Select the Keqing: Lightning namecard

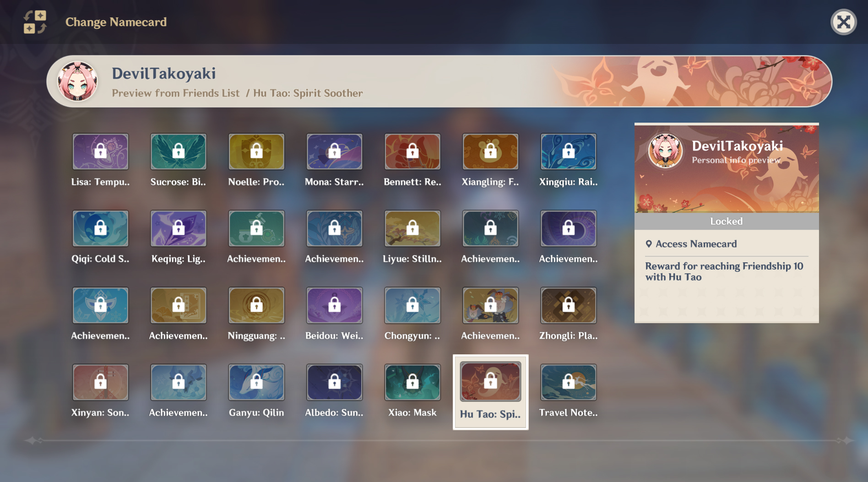(179, 228)
